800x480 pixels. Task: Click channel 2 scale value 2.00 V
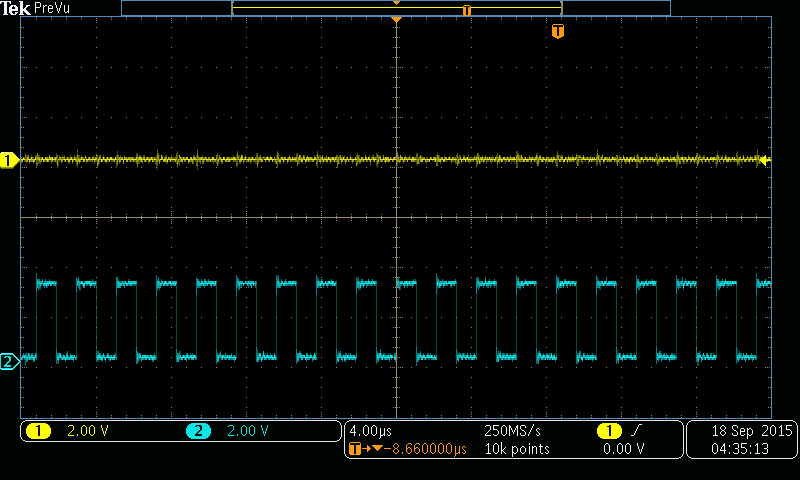247,431
